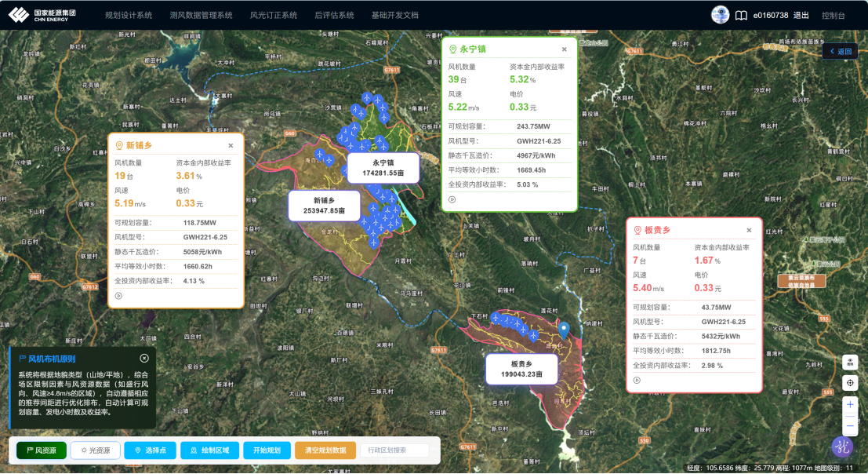
Task: Click the 开始规划 button
Action: click(267, 450)
